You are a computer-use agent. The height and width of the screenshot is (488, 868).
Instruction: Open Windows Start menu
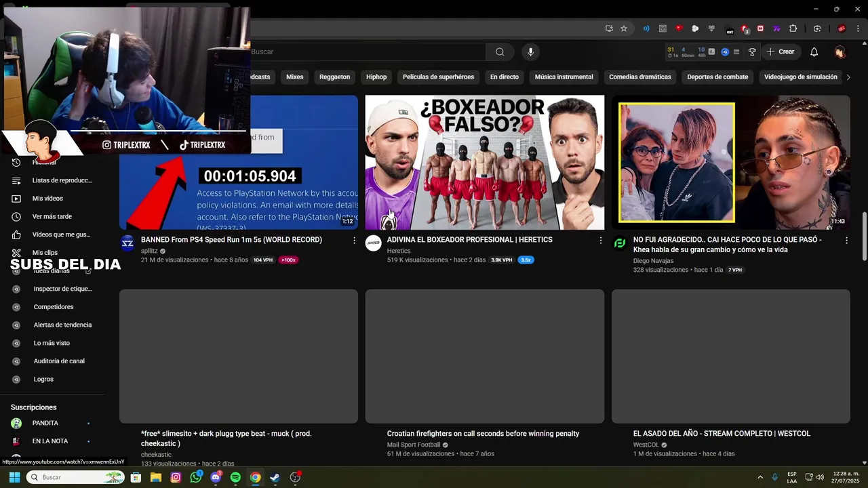click(x=14, y=477)
